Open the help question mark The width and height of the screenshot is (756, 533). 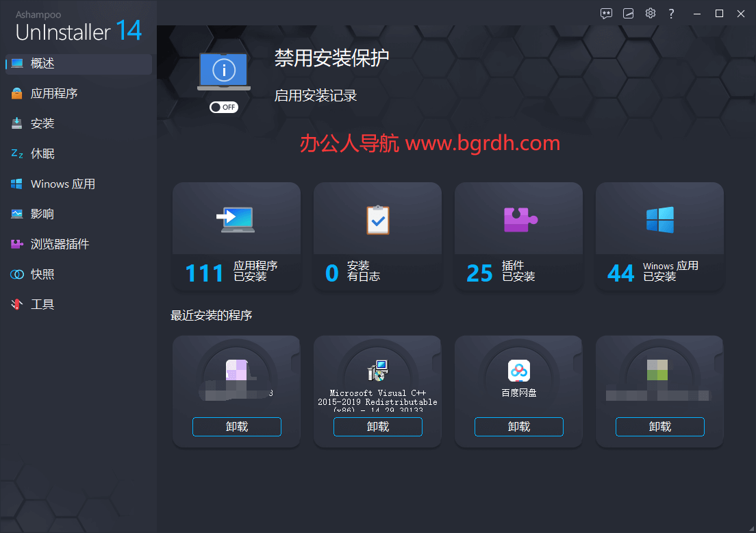(671, 13)
